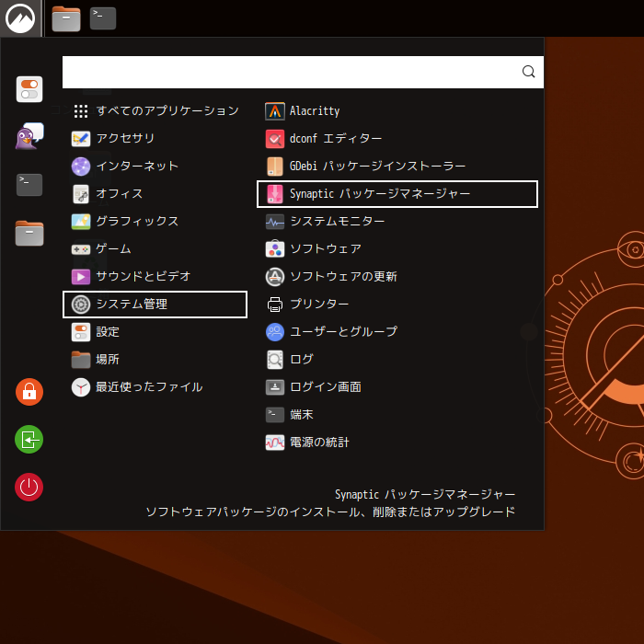This screenshot has width=644, height=644.
Task: Lock the screen with orange lock button
Action: click(x=29, y=392)
